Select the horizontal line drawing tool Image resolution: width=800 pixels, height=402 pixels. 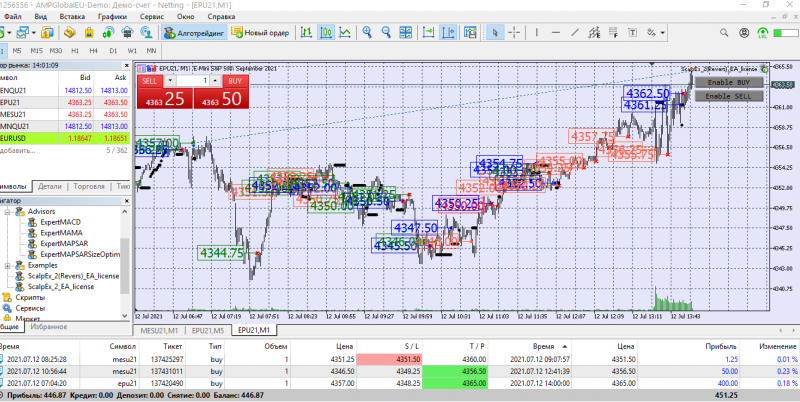(556, 33)
